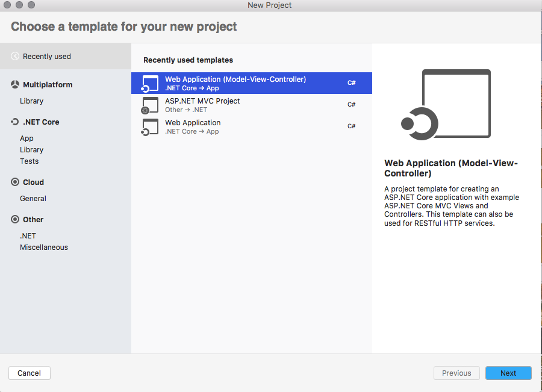Viewport: 542px width, 392px height.
Task: Select Web Application (Model-View-Controller) template
Action: coord(252,83)
